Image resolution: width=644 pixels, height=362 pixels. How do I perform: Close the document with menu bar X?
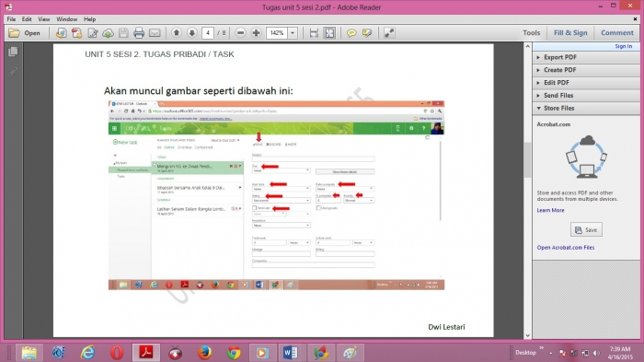[635, 19]
